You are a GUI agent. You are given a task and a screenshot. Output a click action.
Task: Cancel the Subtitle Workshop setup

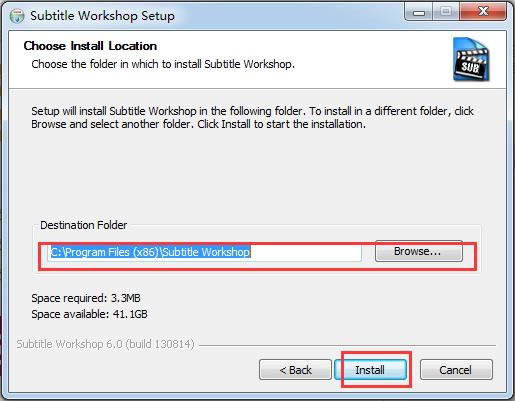(x=456, y=370)
